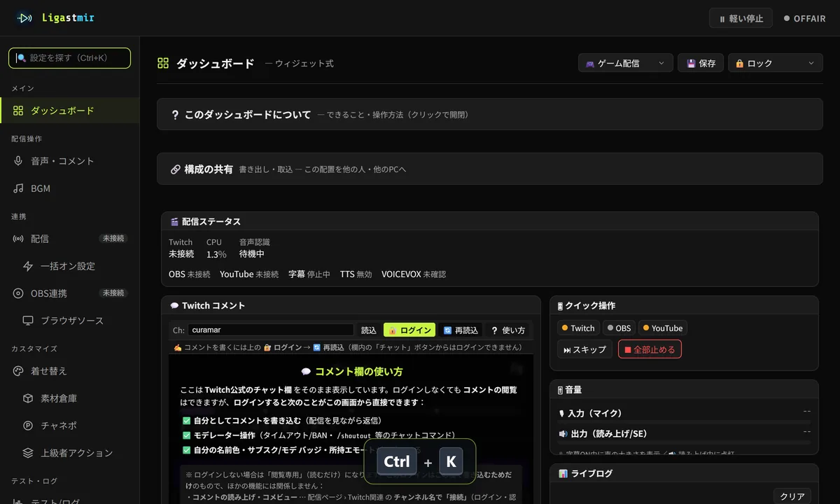Click the 設定を探す search field
Viewport: 840px width, 504px height.
(69, 58)
